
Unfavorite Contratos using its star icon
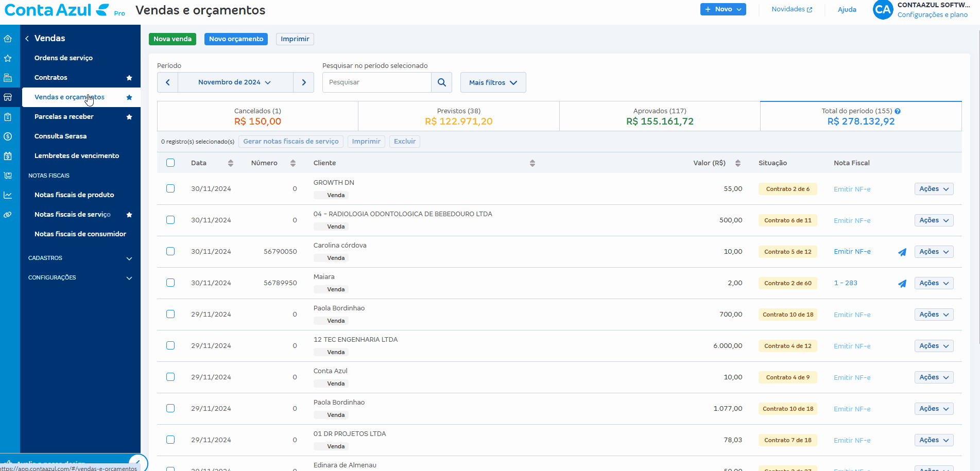pyautogui.click(x=129, y=78)
